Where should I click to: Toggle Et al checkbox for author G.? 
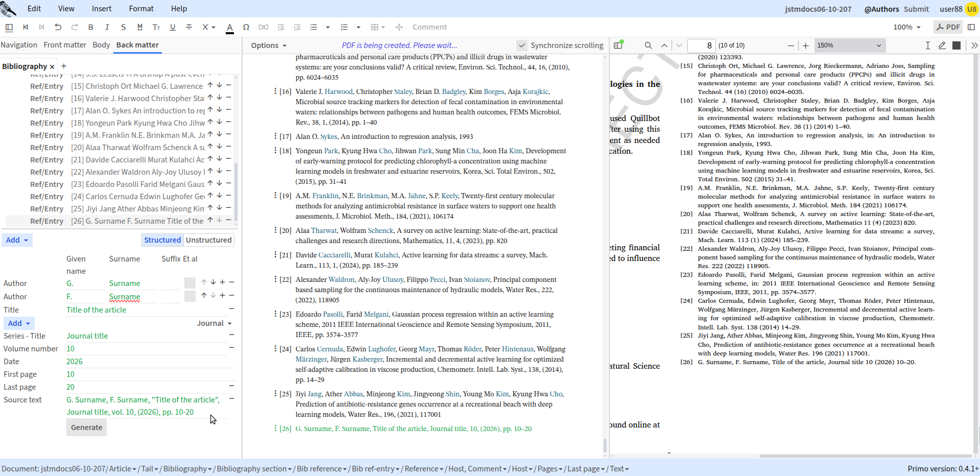pyautogui.click(x=190, y=282)
